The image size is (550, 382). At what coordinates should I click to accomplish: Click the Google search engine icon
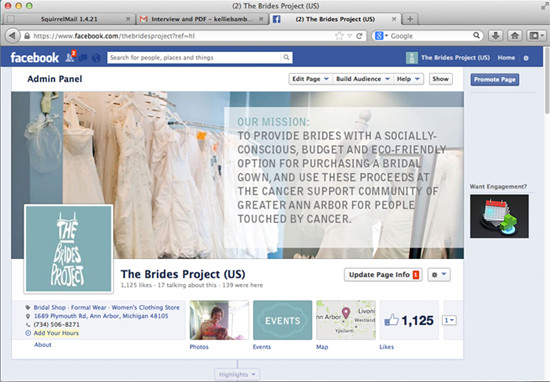379,36
